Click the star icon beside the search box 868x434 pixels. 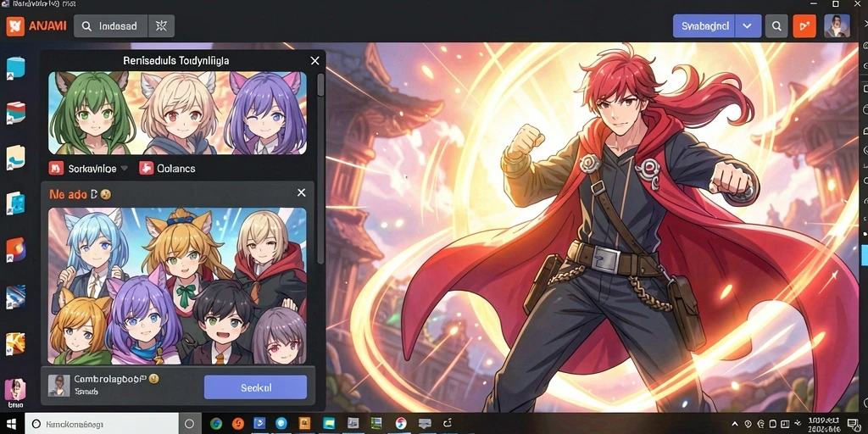(161, 26)
